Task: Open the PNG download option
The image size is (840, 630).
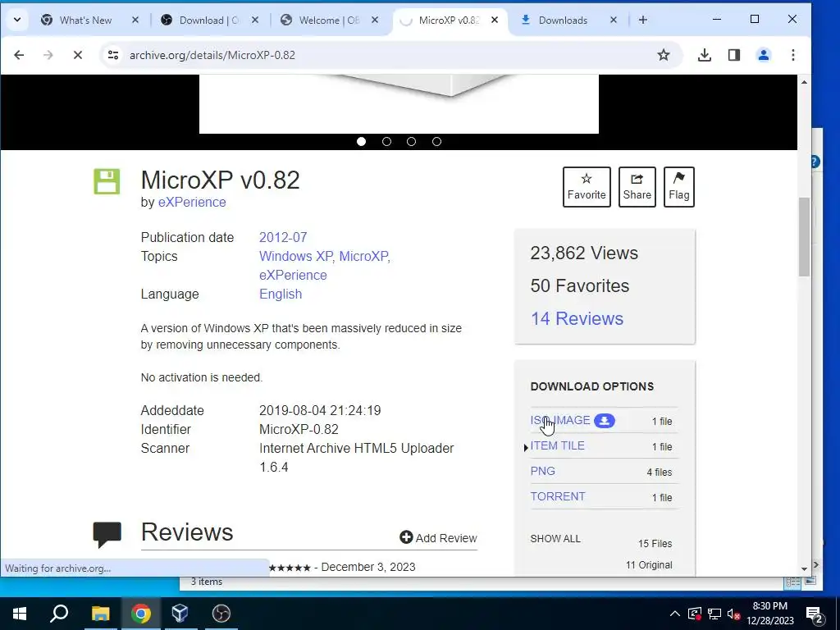Action: [x=543, y=471]
